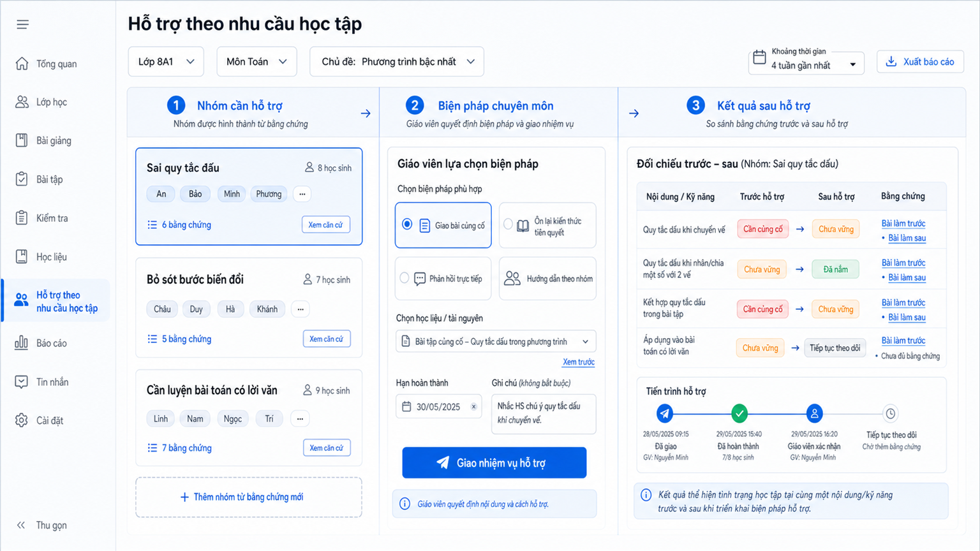
Task: Show more students in Sai quy tắc dấu
Action: [x=302, y=194]
